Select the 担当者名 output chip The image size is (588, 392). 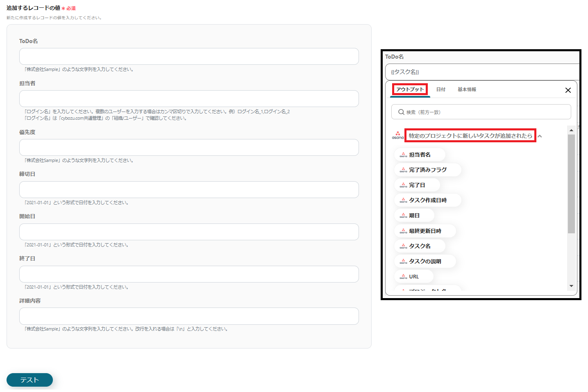[x=420, y=155]
